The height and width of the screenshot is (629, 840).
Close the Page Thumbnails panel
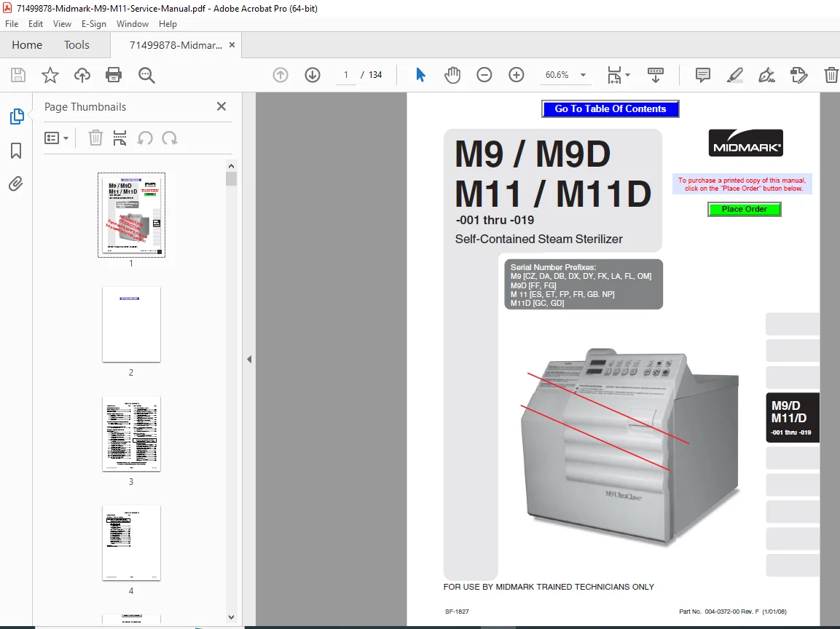point(221,106)
